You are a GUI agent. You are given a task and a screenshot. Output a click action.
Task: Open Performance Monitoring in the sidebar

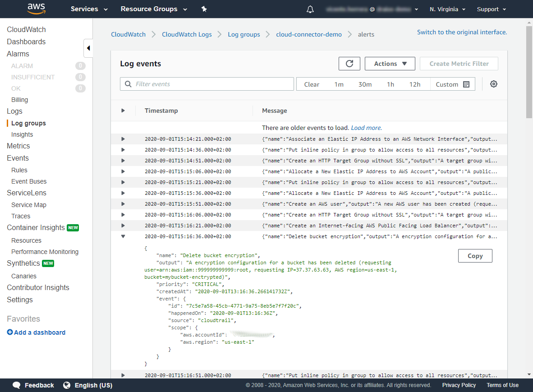click(x=45, y=252)
